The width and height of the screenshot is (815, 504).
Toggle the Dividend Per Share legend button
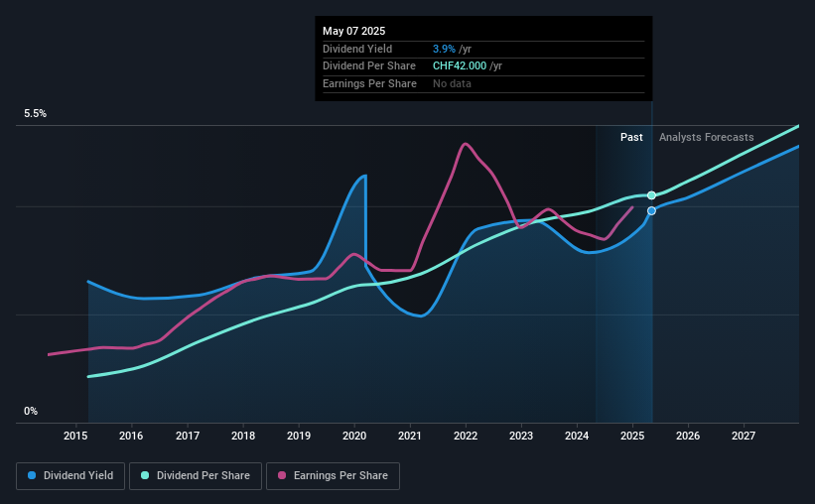click(196, 476)
